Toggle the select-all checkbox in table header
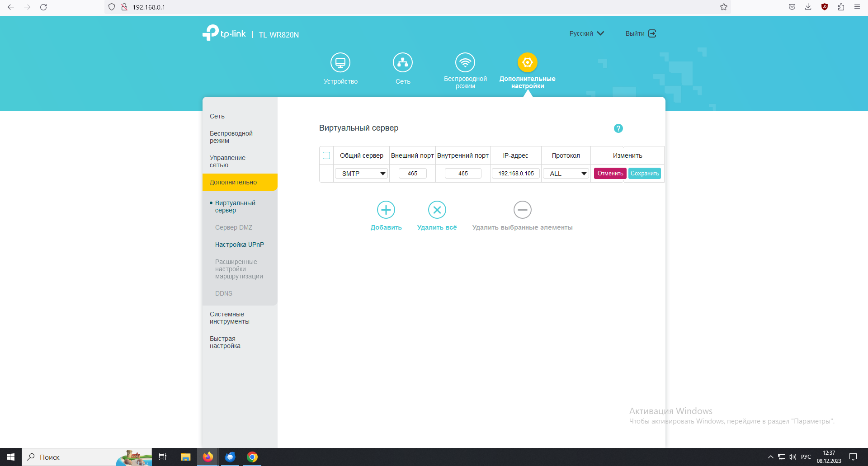868x466 pixels. pos(326,155)
